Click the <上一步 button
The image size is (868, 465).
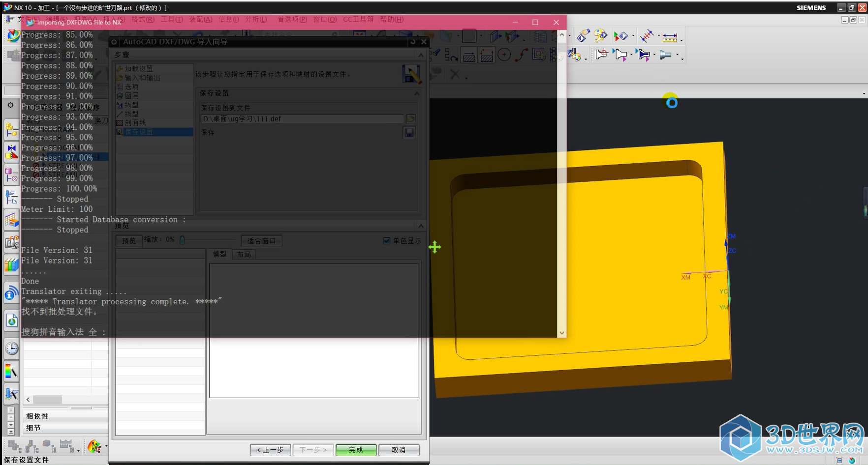[x=270, y=450]
